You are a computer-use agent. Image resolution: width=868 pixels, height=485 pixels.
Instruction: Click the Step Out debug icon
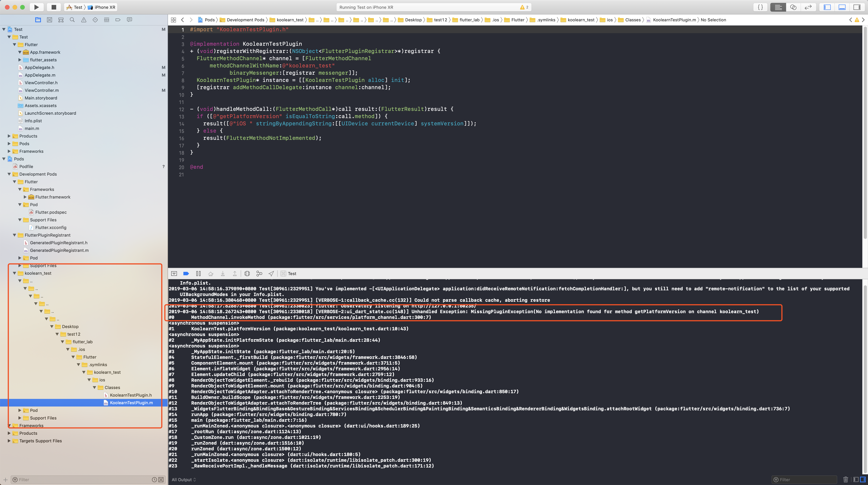pos(235,274)
